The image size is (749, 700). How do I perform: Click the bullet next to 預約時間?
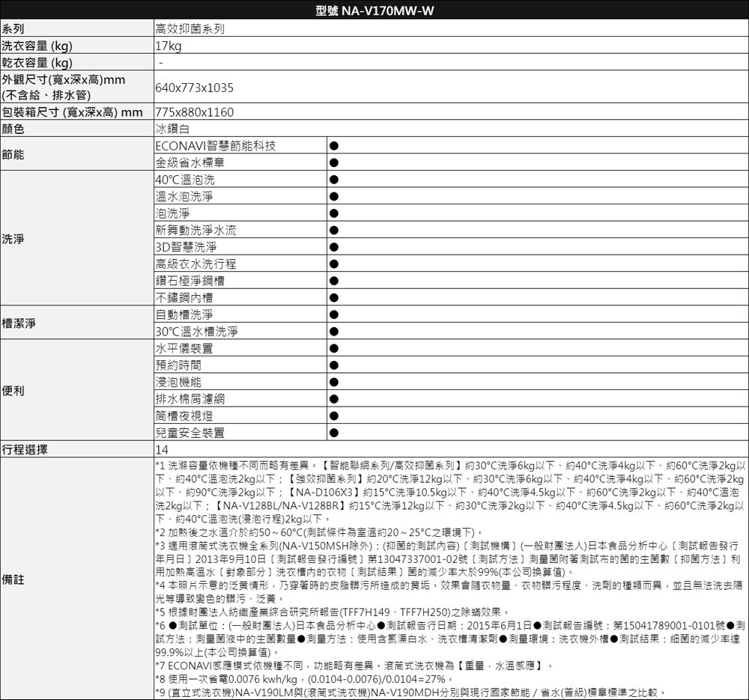[333, 365]
